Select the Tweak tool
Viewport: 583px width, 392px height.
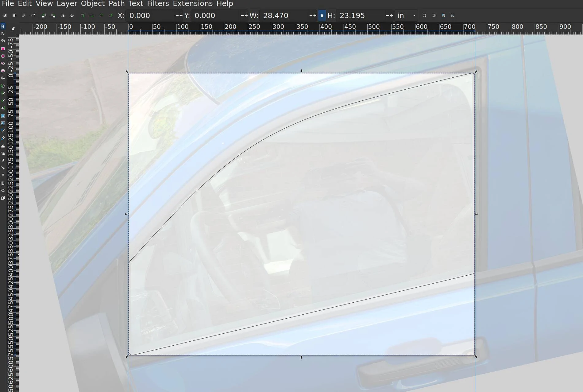click(x=3, y=146)
